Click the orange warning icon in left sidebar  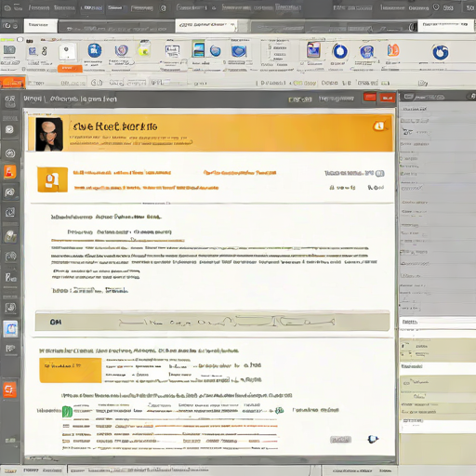pos(10,171)
